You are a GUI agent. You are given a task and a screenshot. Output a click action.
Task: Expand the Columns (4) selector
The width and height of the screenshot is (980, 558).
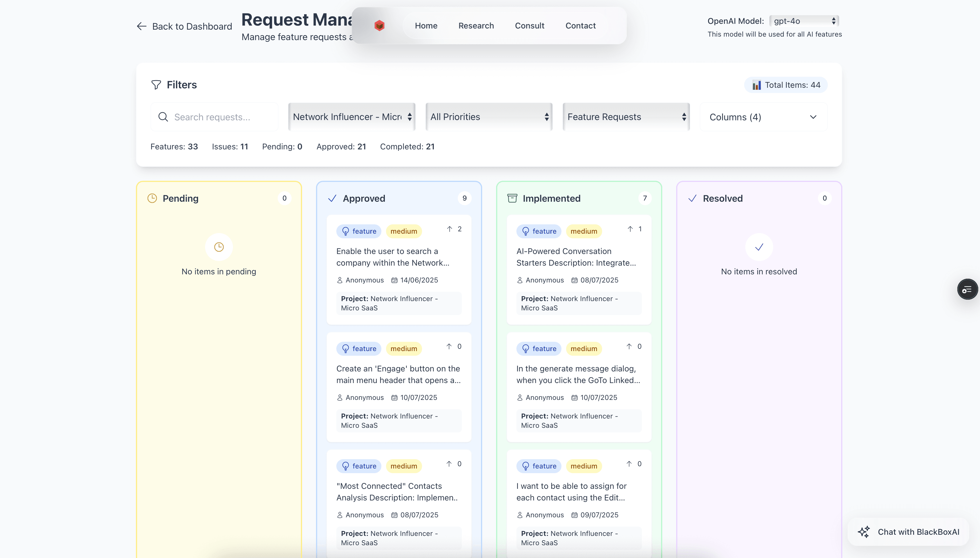pos(763,117)
